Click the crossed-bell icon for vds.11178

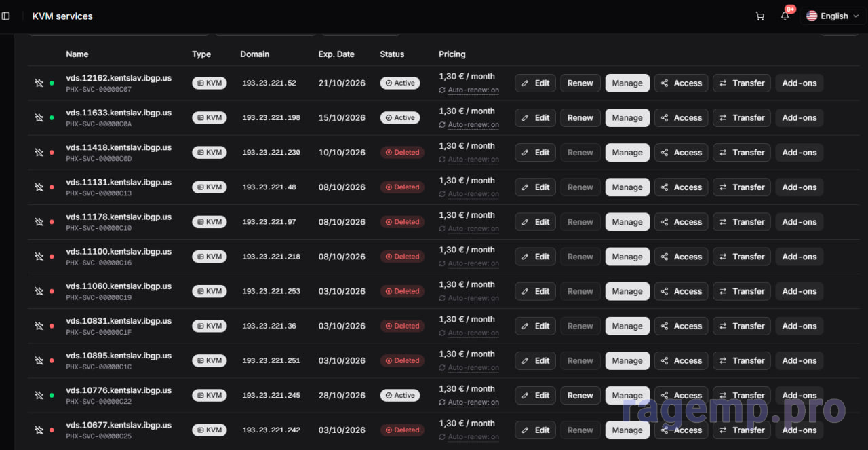pos(39,222)
